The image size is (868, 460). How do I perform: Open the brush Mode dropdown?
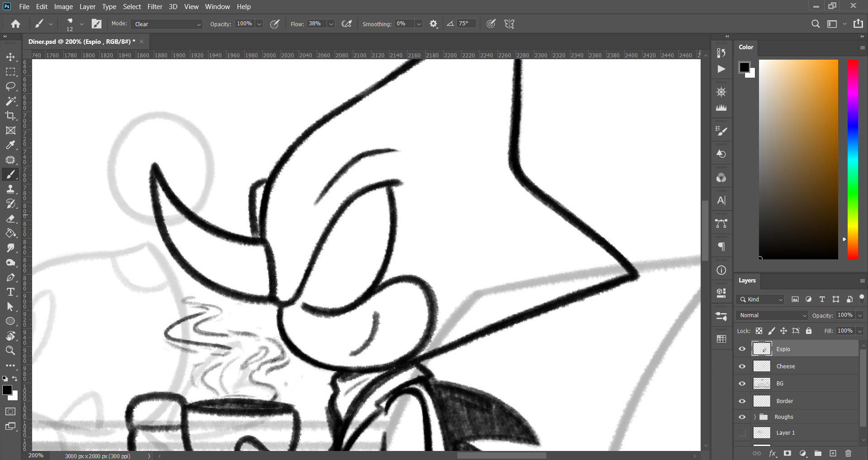[166, 24]
